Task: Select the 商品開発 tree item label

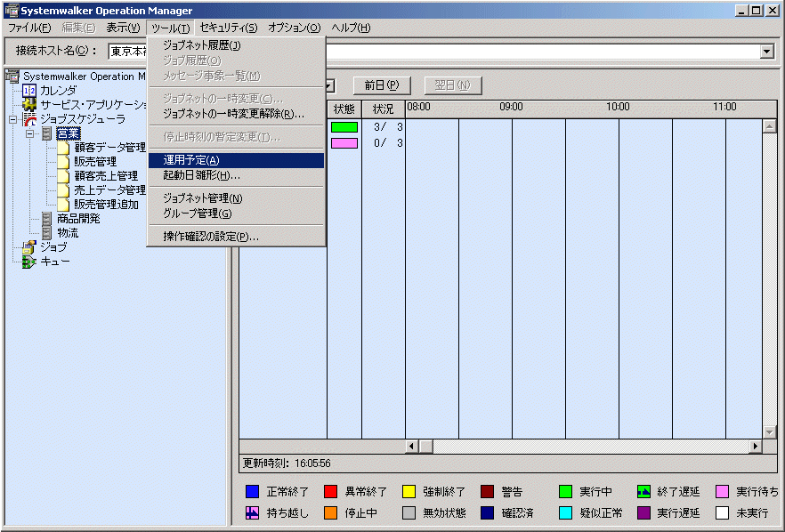Action: point(78,219)
